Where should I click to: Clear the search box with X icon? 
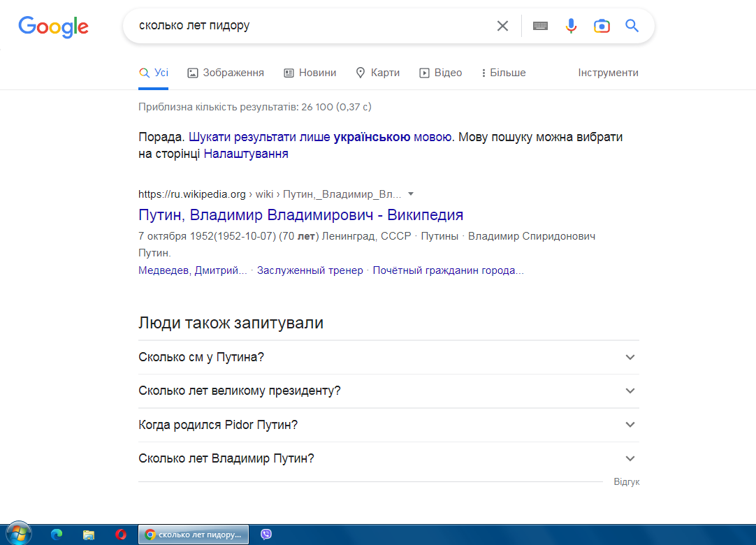(x=502, y=26)
